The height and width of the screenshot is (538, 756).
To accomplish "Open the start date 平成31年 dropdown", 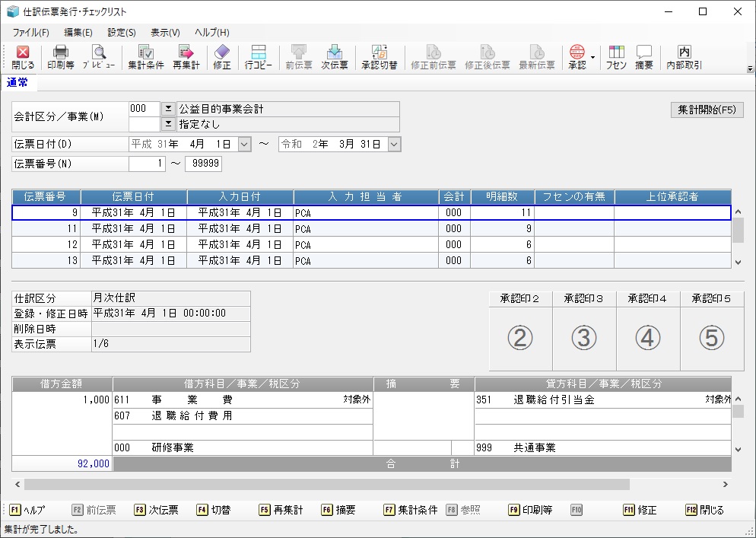I will (x=244, y=144).
